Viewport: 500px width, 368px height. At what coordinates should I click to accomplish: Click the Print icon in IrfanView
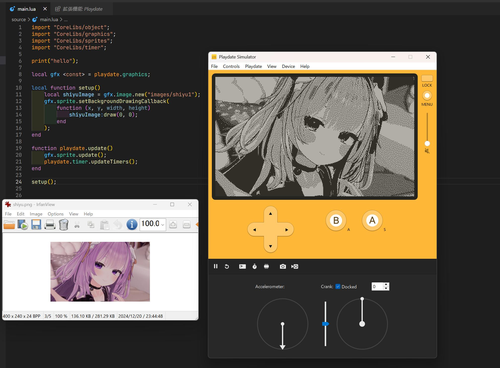pyautogui.click(x=50, y=224)
